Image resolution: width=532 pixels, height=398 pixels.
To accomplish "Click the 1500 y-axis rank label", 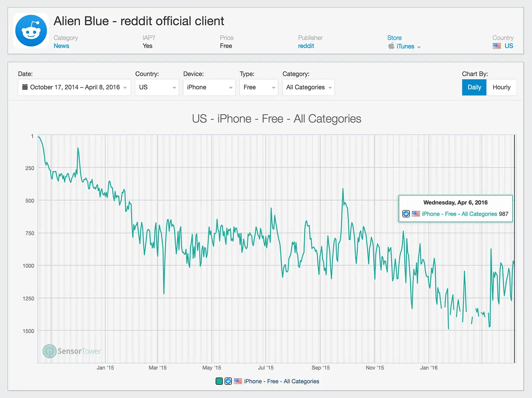I will click(x=28, y=331).
